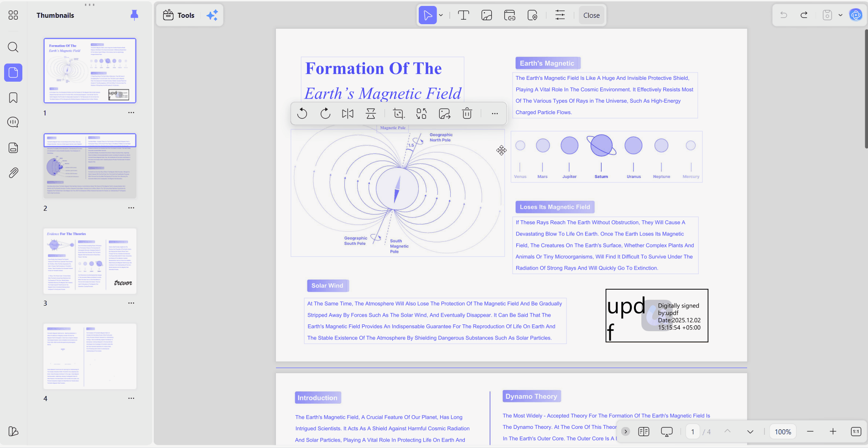Close the edit toolbar

click(x=592, y=15)
